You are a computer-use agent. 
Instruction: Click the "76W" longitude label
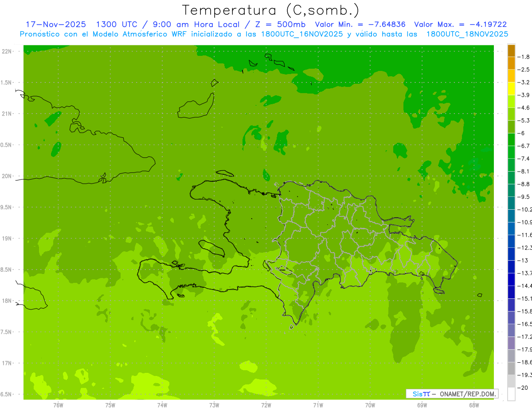click(58, 405)
